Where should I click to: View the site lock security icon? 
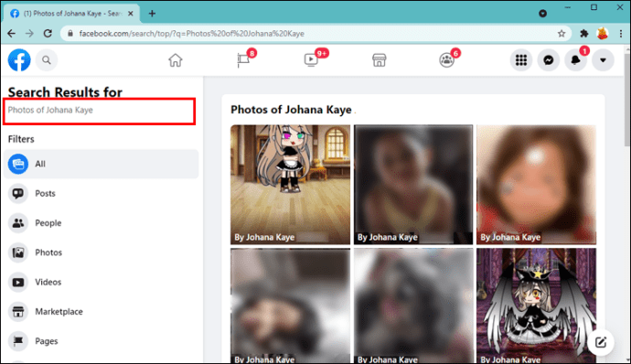tap(70, 34)
